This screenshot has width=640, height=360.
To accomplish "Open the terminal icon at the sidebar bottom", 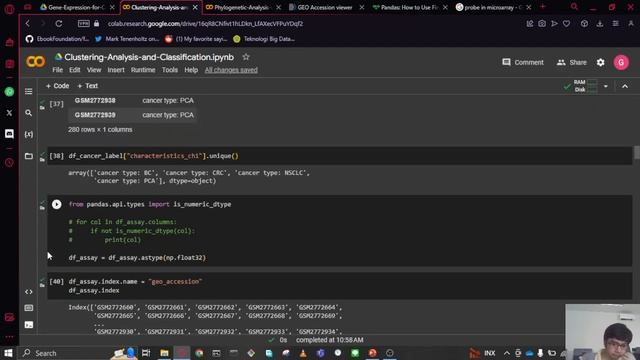I will click(29, 325).
